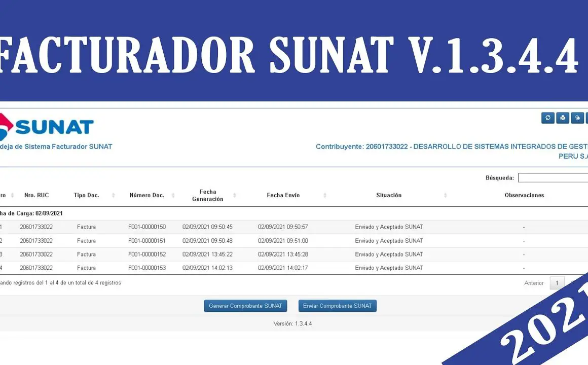The image size is (588, 365).
Task: Click 'Enviado y Aceptado SUNAT' for F001-00000152
Action: coord(389,254)
